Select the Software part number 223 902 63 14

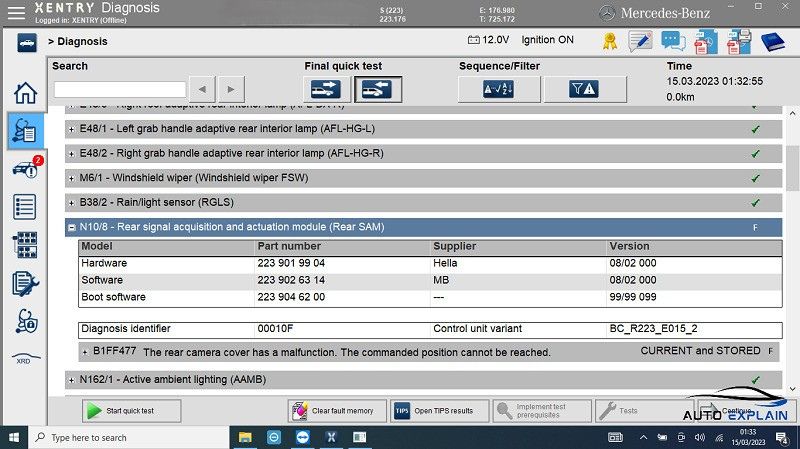[x=291, y=280]
